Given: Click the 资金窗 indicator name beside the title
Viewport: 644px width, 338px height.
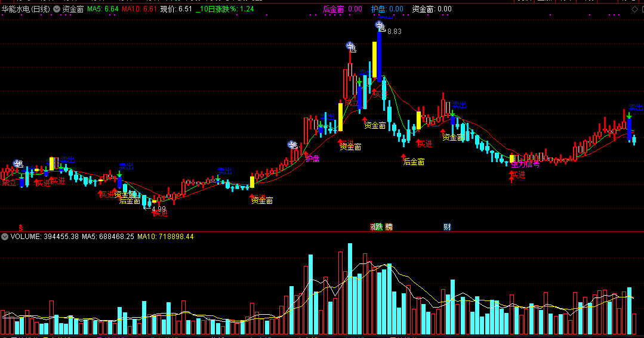Looking at the screenshot, I should point(73,9).
